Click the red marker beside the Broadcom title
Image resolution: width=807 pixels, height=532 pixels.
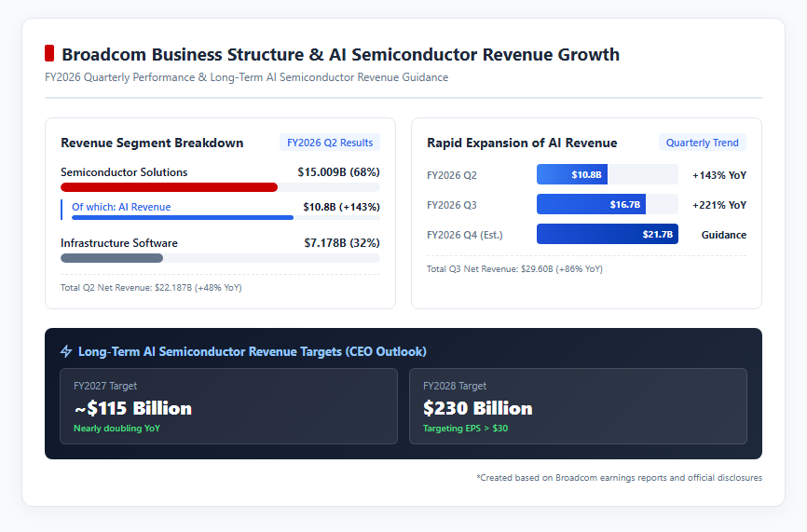click(x=49, y=53)
